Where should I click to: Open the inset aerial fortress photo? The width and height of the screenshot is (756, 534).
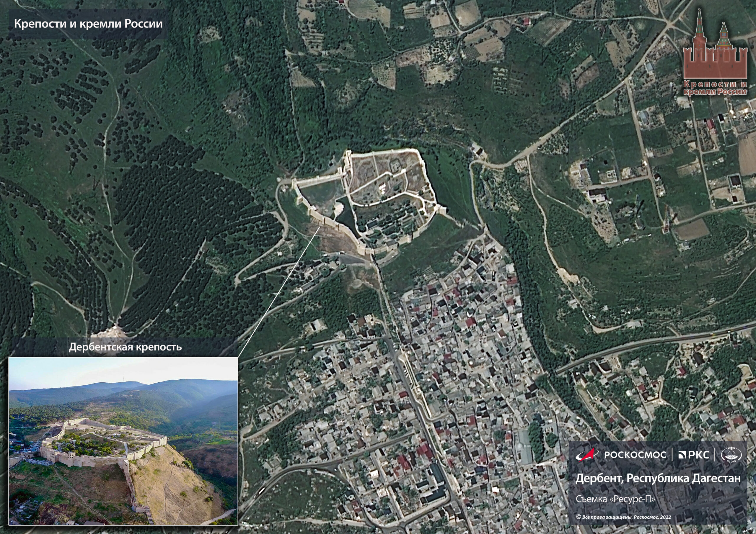(x=123, y=441)
